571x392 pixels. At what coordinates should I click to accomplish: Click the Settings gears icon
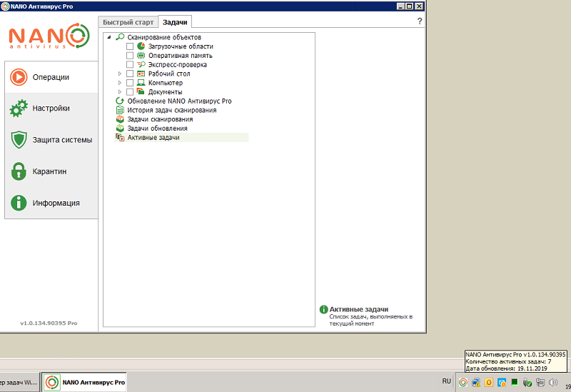tap(19, 109)
